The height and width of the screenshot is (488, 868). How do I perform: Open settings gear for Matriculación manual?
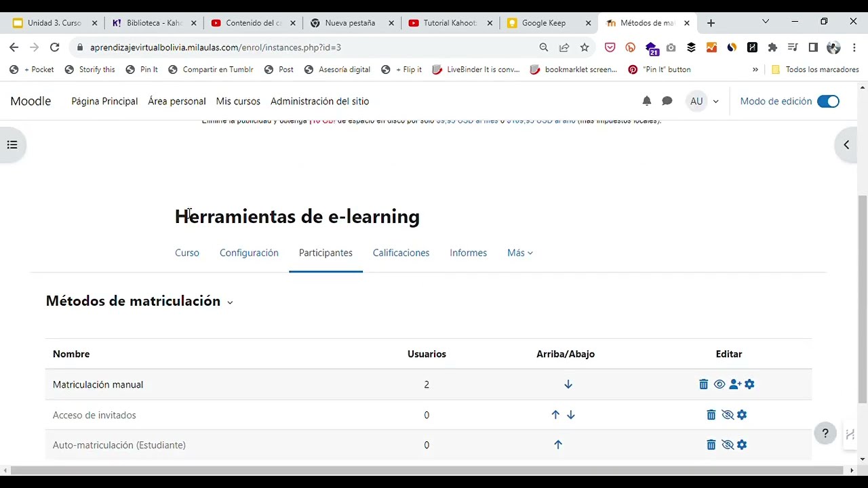coord(749,384)
